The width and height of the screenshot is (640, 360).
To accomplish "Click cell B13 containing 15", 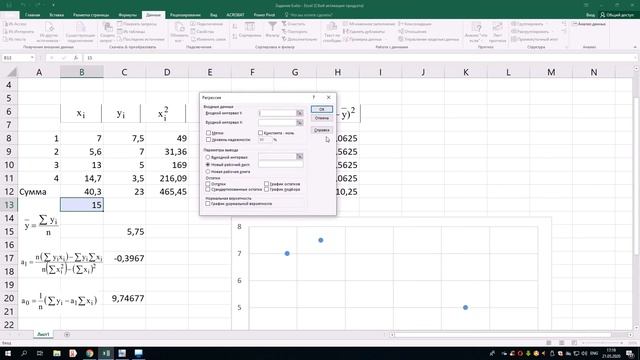I will (x=82, y=205).
